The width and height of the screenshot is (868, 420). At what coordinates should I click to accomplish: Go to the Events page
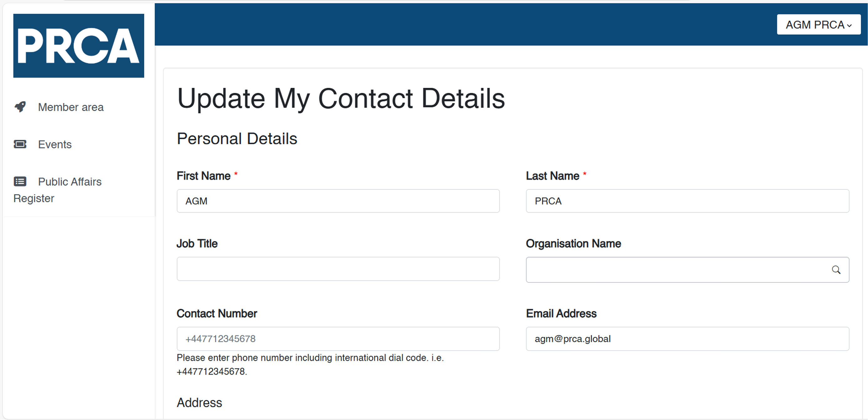pos(54,144)
